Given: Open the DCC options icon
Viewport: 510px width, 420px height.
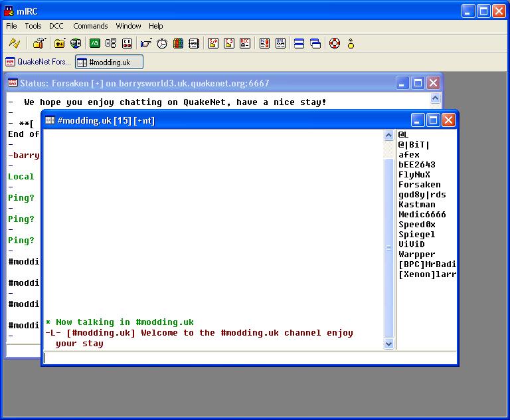Looking at the screenshot, I should tap(245, 43).
